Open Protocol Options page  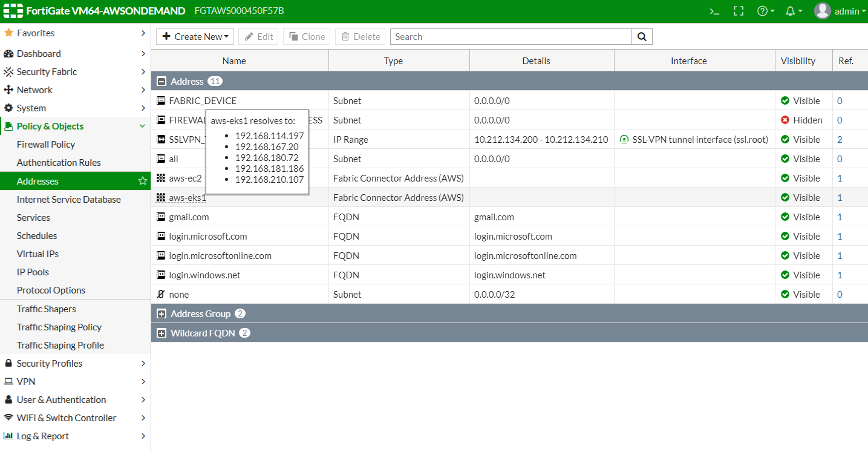(51, 290)
